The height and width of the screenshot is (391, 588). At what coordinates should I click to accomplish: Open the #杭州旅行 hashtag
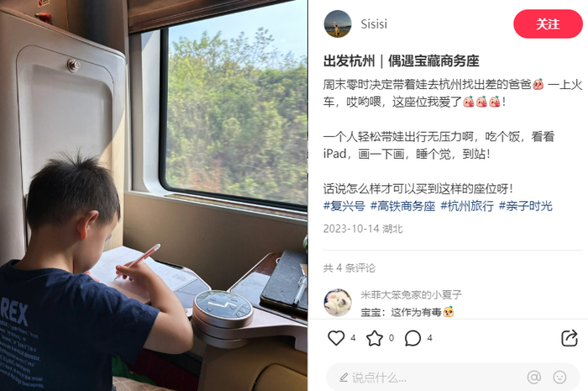click(467, 206)
